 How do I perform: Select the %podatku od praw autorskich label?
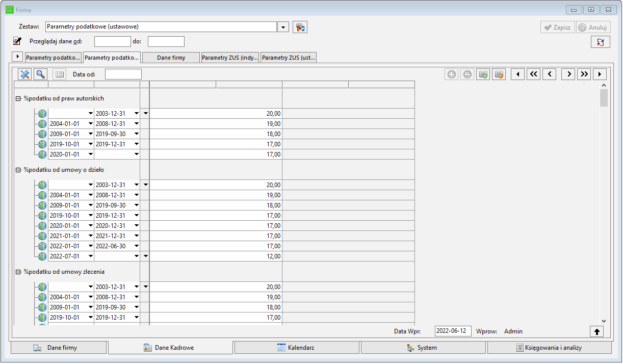[x=64, y=98]
